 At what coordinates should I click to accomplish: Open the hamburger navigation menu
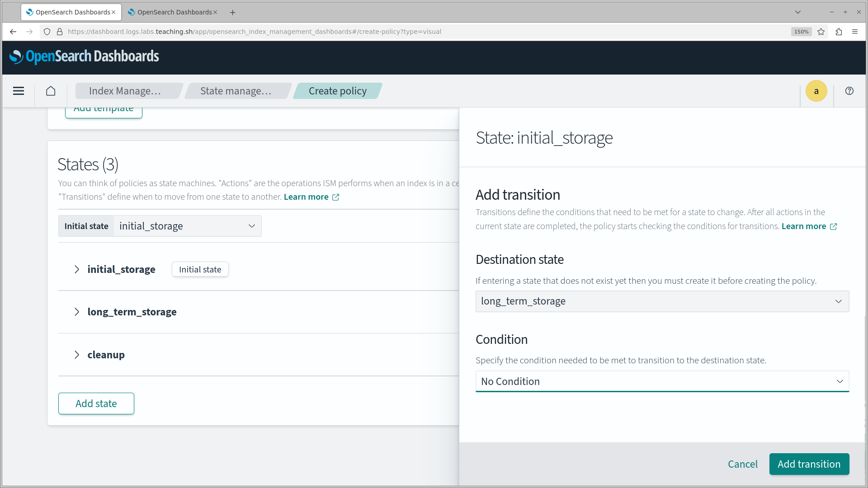click(x=19, y=91)
